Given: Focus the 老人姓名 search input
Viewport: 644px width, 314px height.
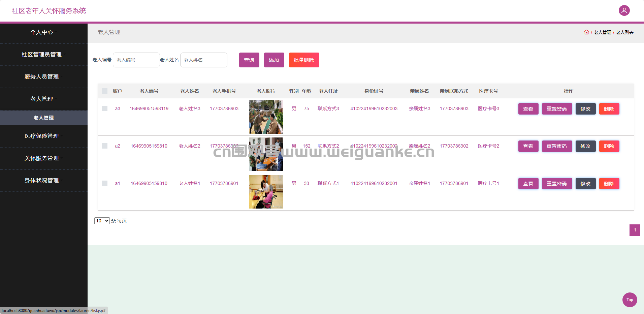Looking at the screenshot, I should [x=204, y=60].
